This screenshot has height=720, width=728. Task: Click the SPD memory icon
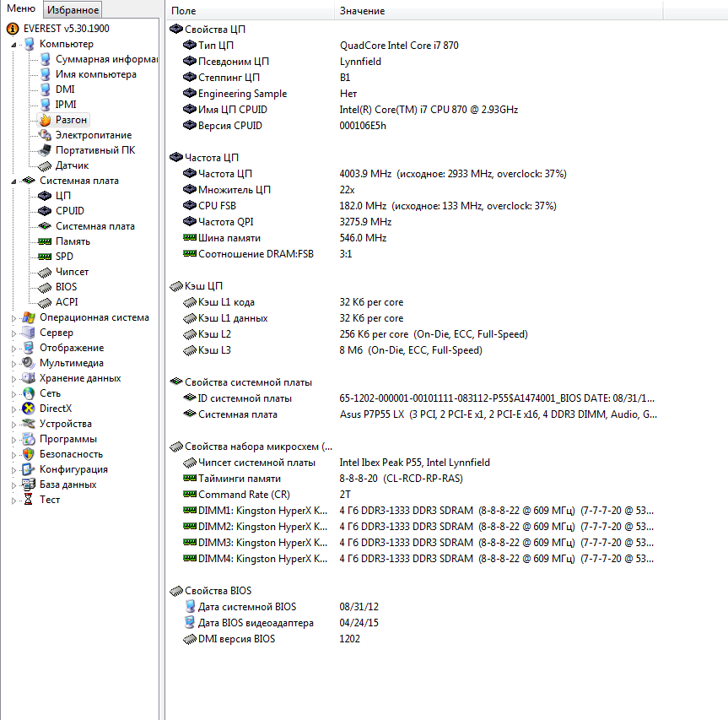click(x=45, y=257)
